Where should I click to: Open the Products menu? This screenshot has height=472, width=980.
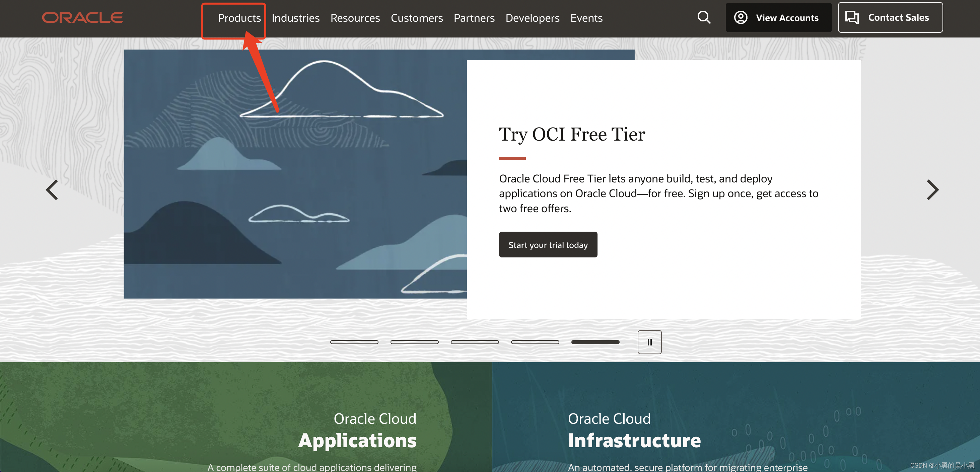(239, 18)
